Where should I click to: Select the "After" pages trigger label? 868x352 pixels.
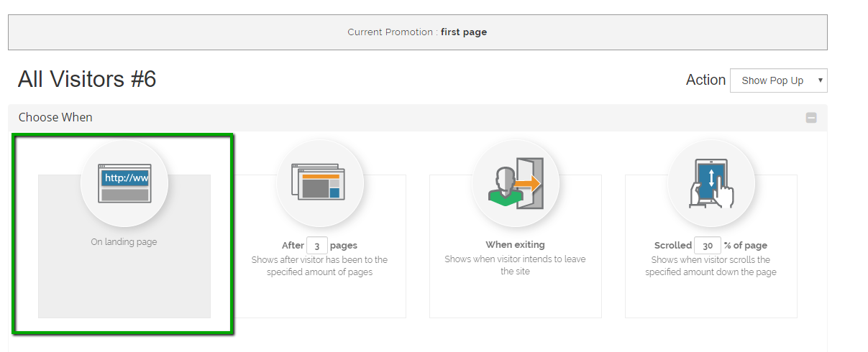(x=293, y=246)
